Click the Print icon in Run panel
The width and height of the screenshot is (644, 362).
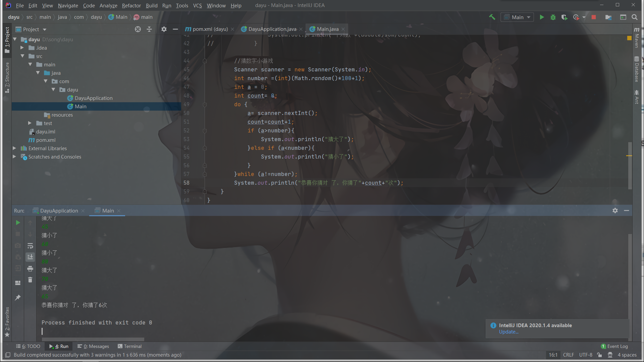pyautogui.click(x=30, y=268)
